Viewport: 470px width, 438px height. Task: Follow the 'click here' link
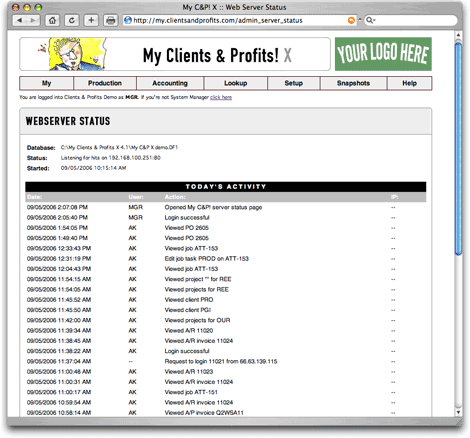221,97
